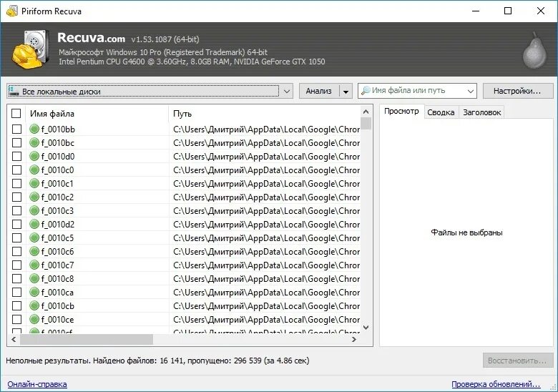Click the green status dot of f_0010bc
Image resolution: width=558 pixels, height=392 pixels.
pyautogui.click(x=34, y=142)
